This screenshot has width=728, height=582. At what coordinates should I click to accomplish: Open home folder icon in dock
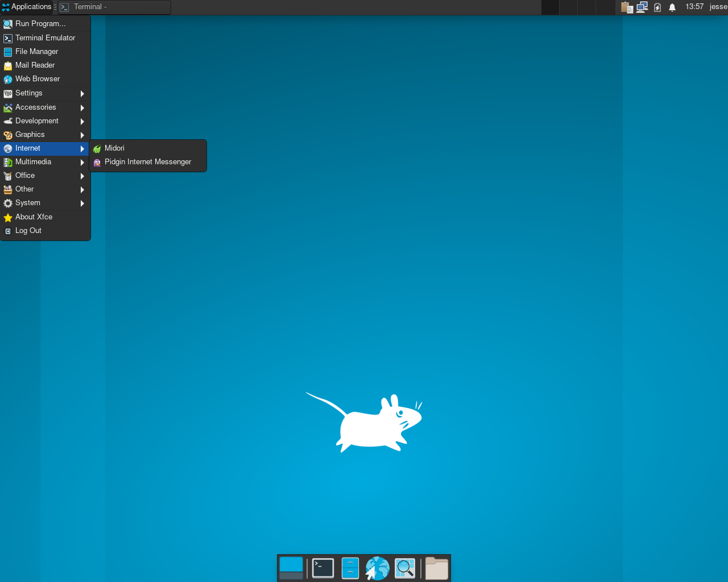[x=437, y=568]
